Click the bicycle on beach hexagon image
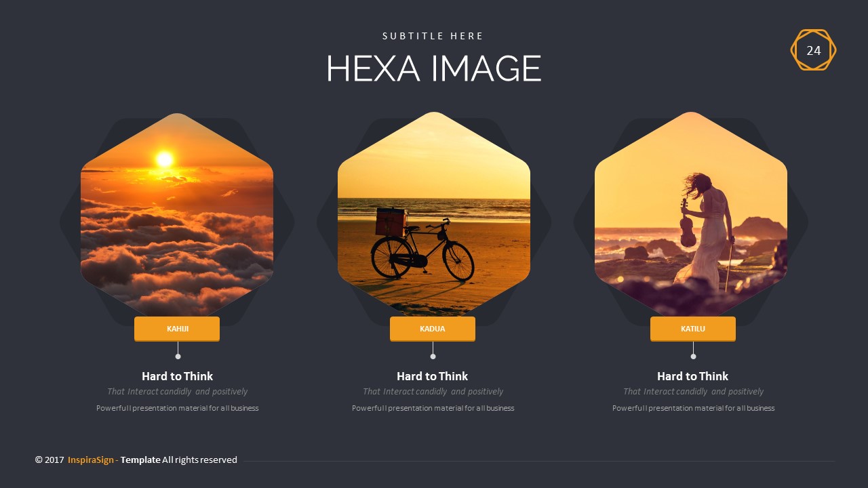Screen dimensions: 868x488 (434, 215)
